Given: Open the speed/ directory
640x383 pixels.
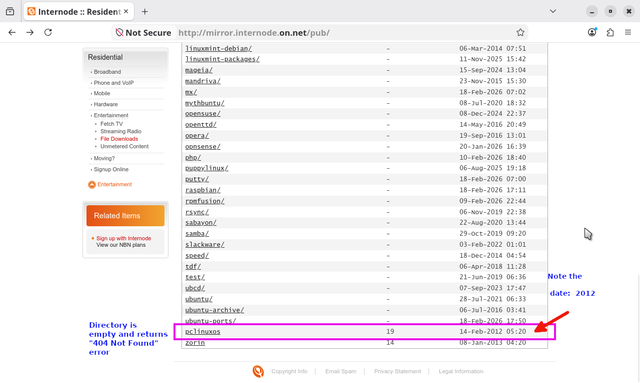Looking at the screenshot, I should tap(197, 256).
